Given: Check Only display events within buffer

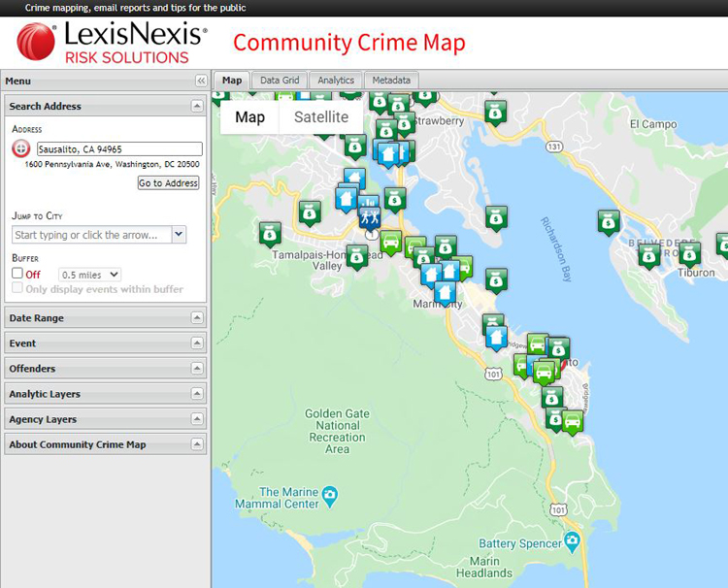Looking at the screenshot, I should click(17, 288).
